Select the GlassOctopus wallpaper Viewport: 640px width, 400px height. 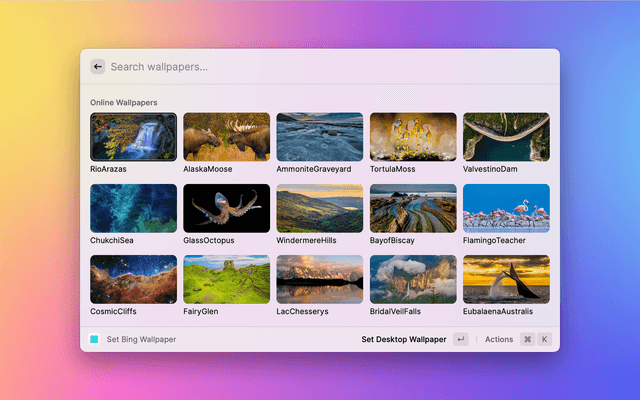click(x=226, y=208)
